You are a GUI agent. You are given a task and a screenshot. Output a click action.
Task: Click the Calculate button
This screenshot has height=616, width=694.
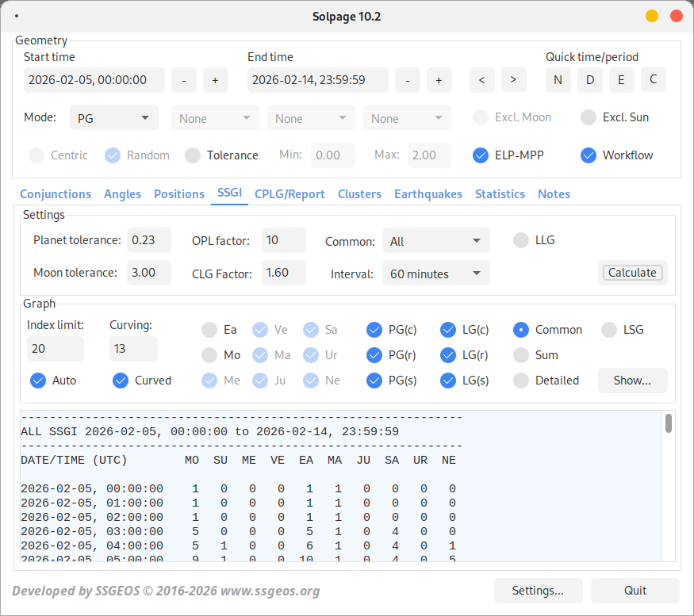point(632,272)
